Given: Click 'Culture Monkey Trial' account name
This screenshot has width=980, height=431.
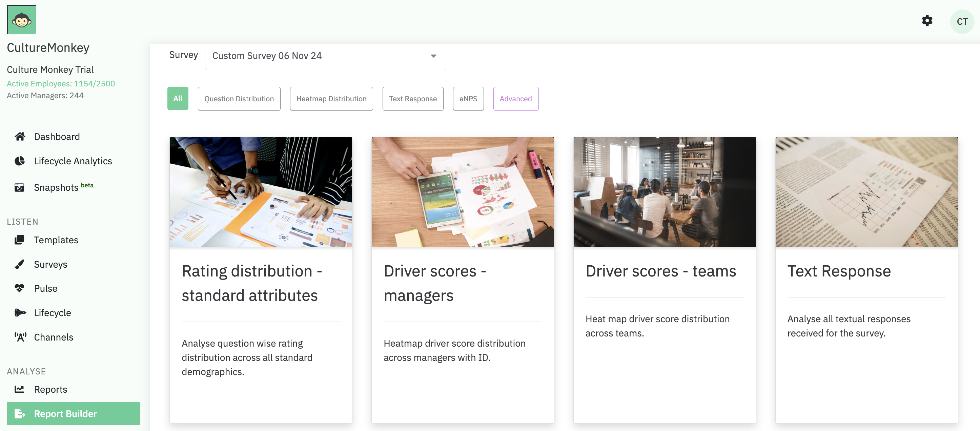Looking at the screenshot, I should (x=50, y=69).
